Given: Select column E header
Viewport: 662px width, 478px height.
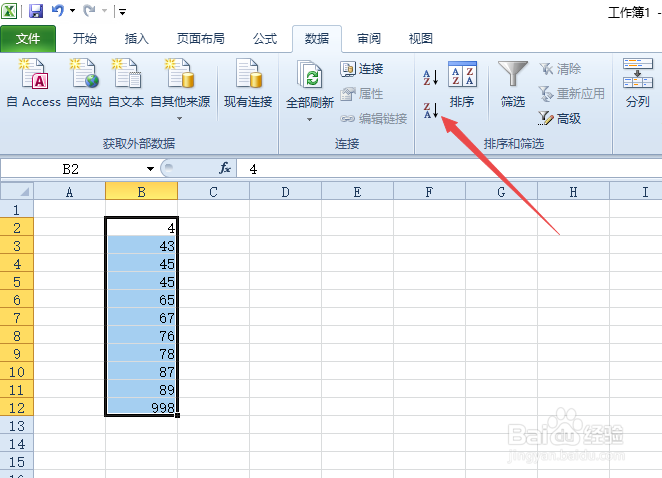Looking at the screenshot, I should tap(357, 192).
